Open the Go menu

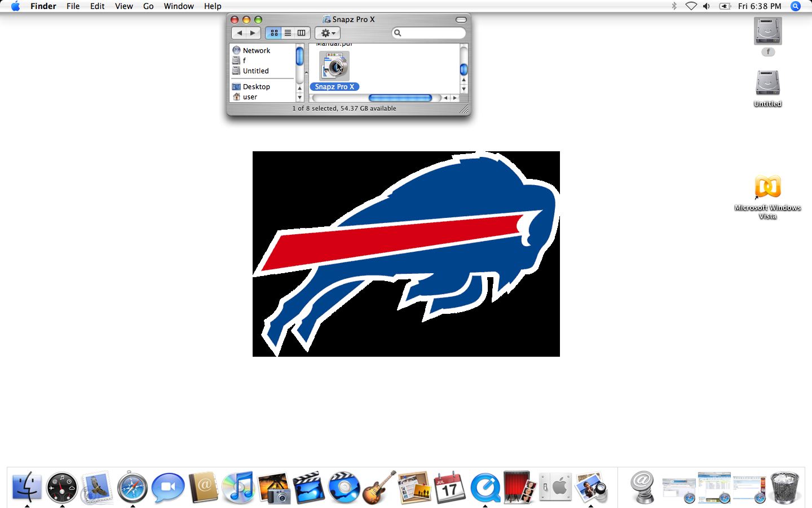click(148, 6)
